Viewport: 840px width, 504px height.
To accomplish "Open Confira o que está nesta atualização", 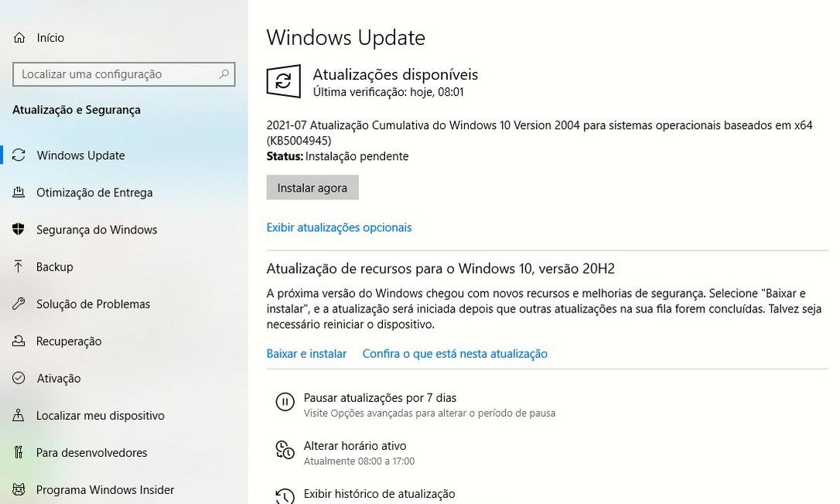I will (x=455, y=353).
